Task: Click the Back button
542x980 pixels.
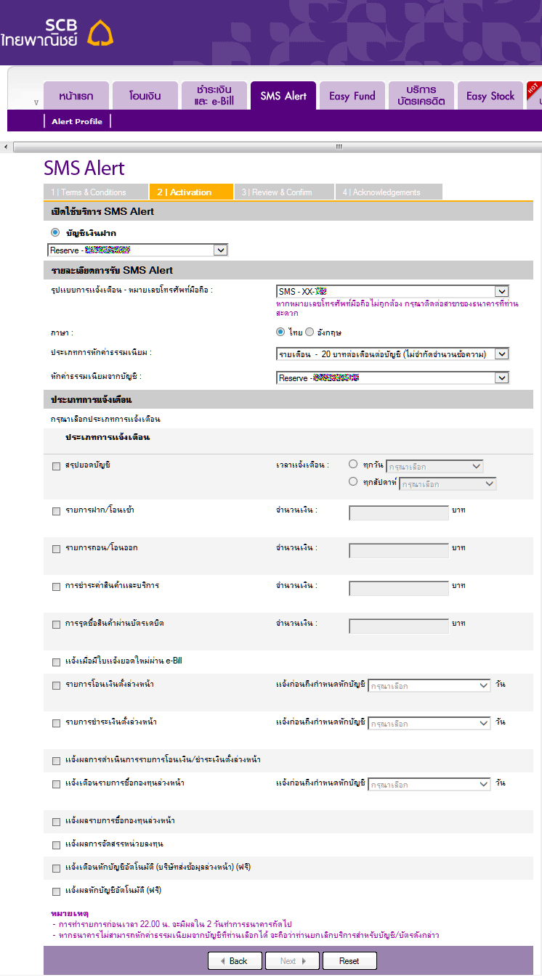Action: pyautogui.click(x=235, y=960)
